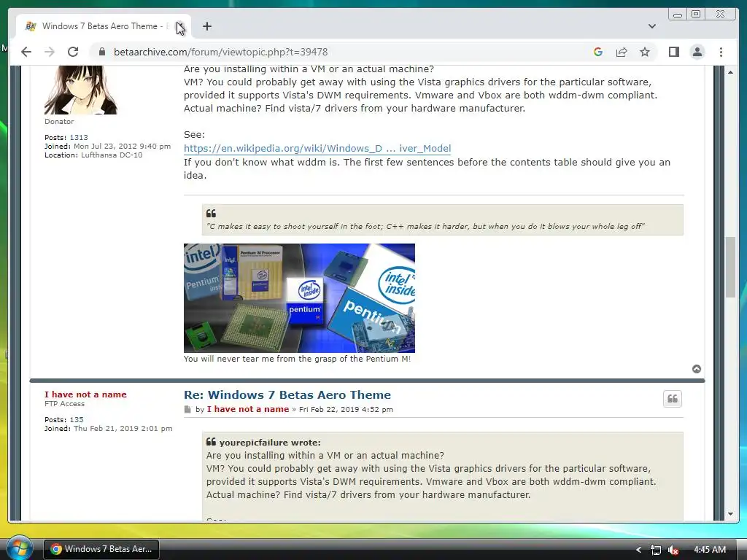Screen dimensions: 747x560
Task: Open author link I have not a name in byline
Action: tap(248, 410)
